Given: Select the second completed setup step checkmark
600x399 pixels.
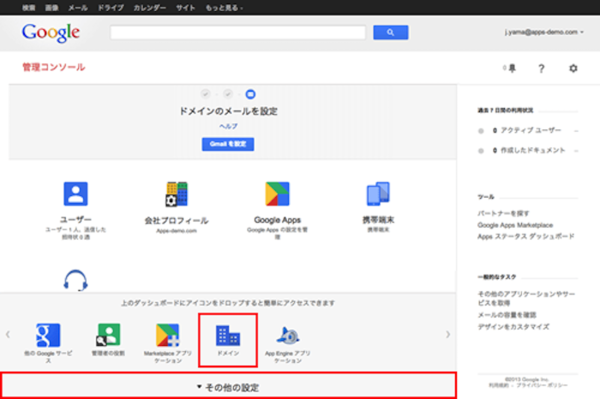Looking at the screenshot, I should click(228, 94).
